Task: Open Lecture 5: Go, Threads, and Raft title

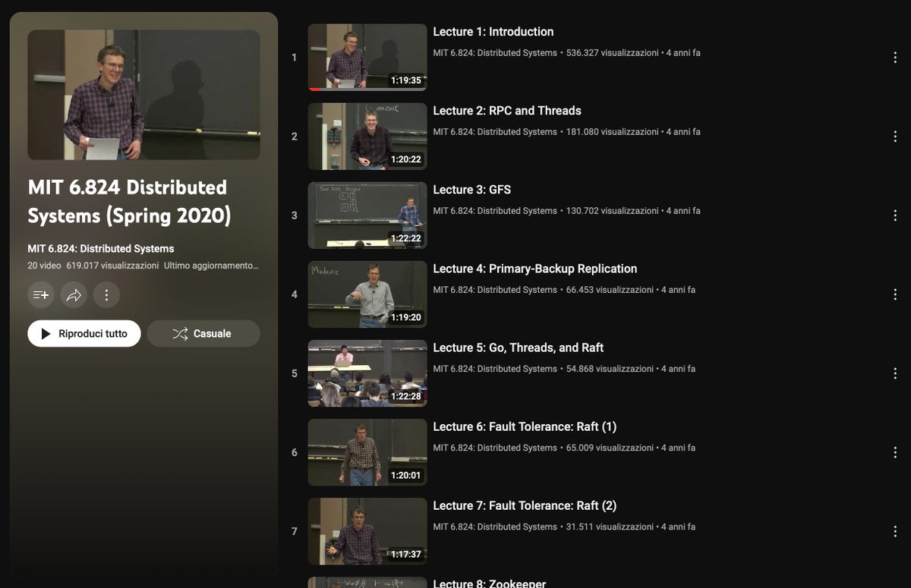Action: pos(519,347)
